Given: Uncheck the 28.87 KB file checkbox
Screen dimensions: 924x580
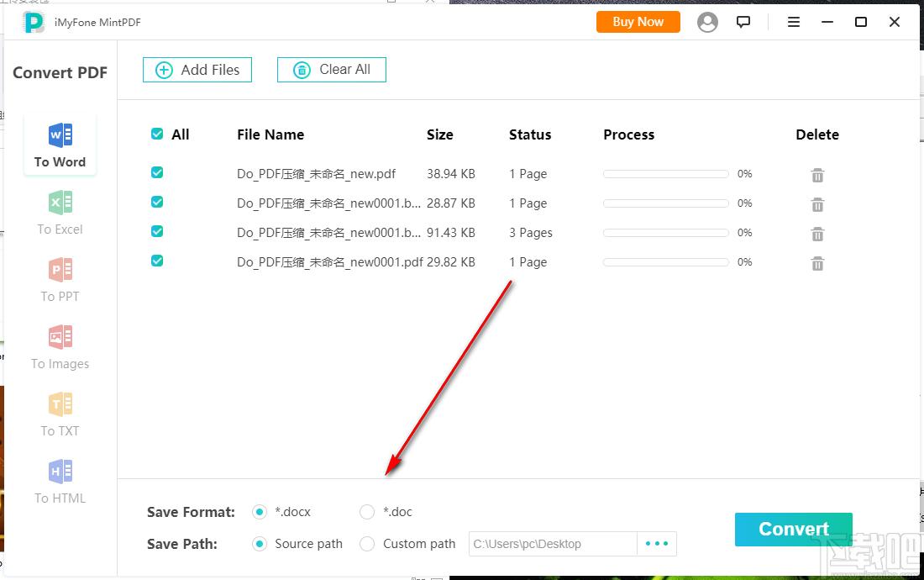Looking at the screenshot, I should [x=157, y=202].
